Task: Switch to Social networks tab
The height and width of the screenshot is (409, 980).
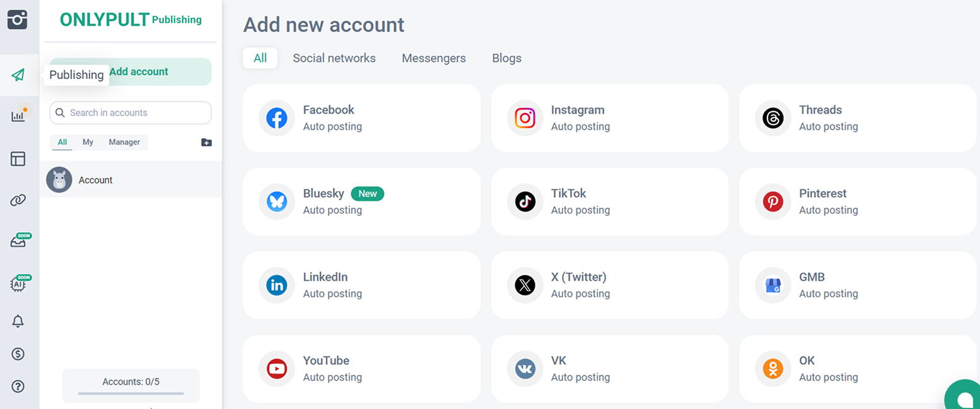Action: tap(334, 58)
